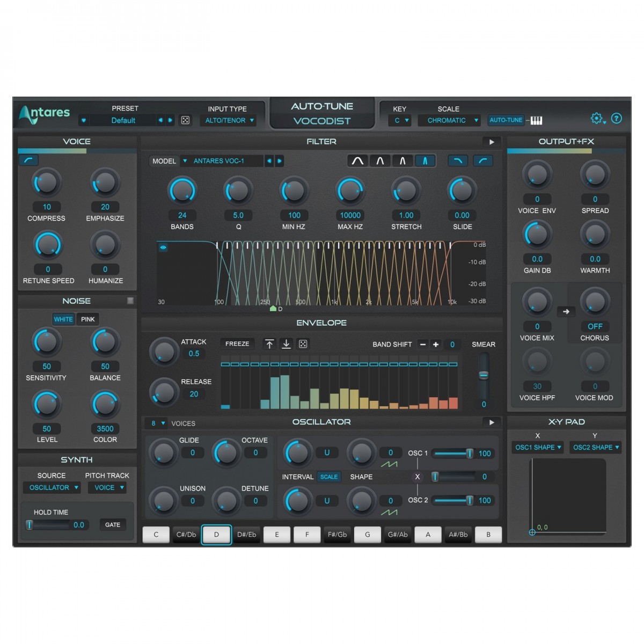Viewport: 644px width, 644px height.
Task: Adjust the Smear vertical slider
Action: click(484, 375)
